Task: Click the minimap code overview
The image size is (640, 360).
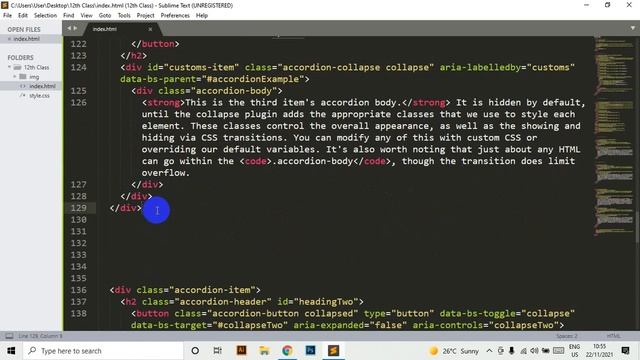Action: 613,135
